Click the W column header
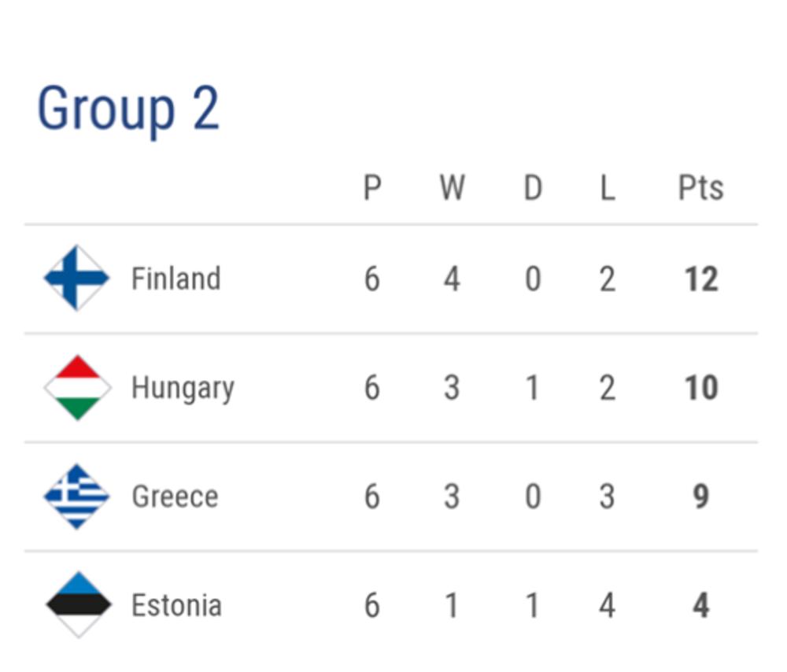This screenshot has height=672, width=787. tap(452, 188)
